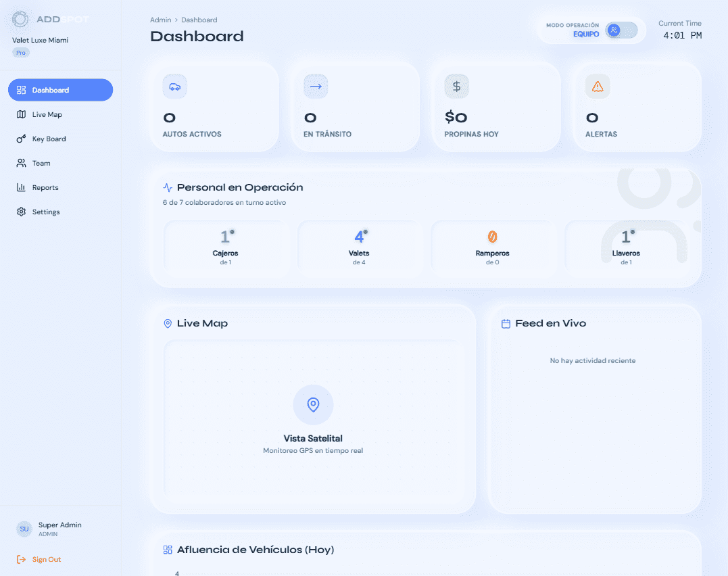Click the 4:01 PM current time
The image size is (728, 576).
tap(683, 35)
